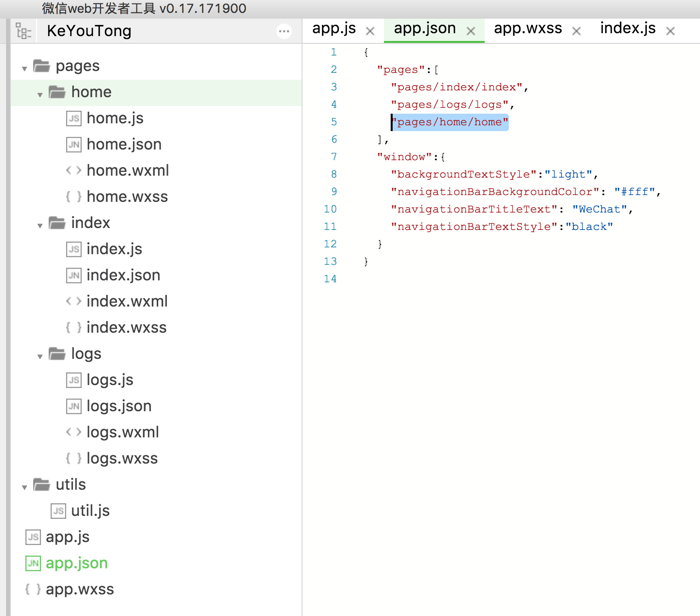Close the app.json tab
Image resolution: width=700 pixels, height=616 pixels.
[x=471, y=31]
